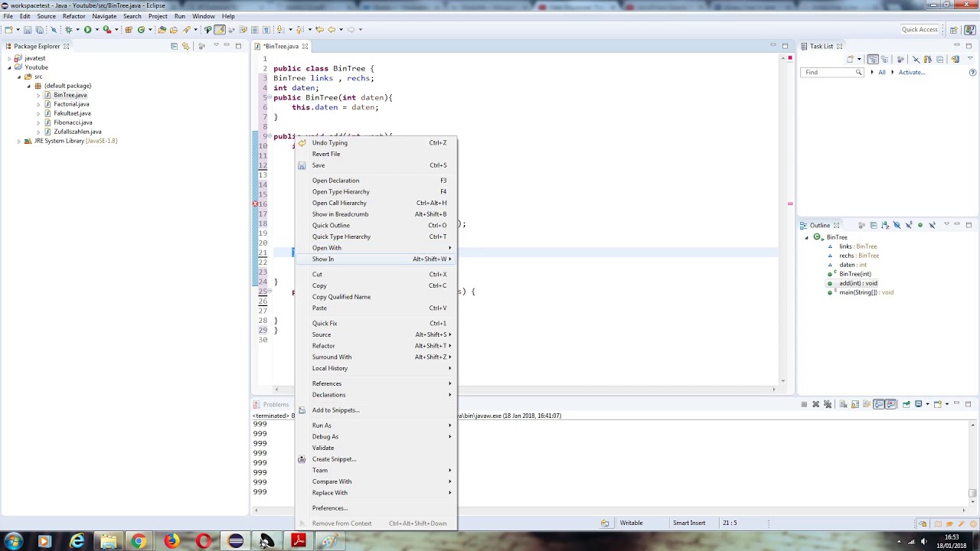This screenshot has width=980, height=551.
Task: Select Fibonacci.java in Package Explorer
Action: point(73,122)
